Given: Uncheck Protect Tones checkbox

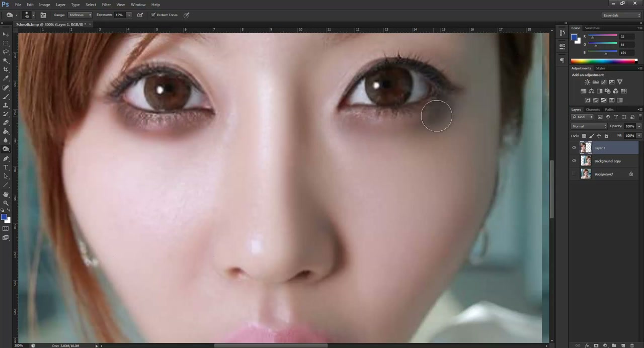Looking at the screenshot, I should [x=153, y=15].
